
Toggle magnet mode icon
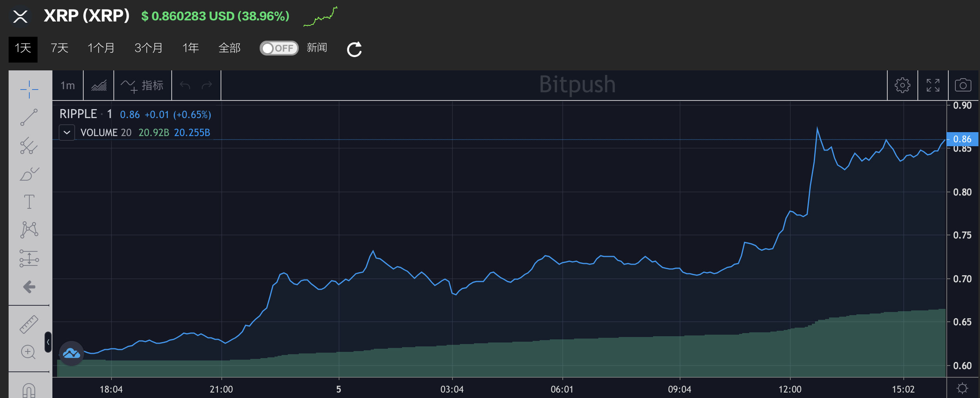pyautogui.click(x=29, y=390)
